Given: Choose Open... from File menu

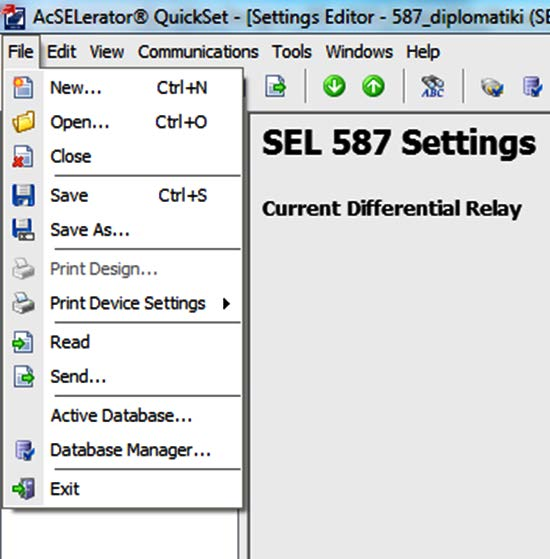Looking at the screenshot, I should click(123, 122).
